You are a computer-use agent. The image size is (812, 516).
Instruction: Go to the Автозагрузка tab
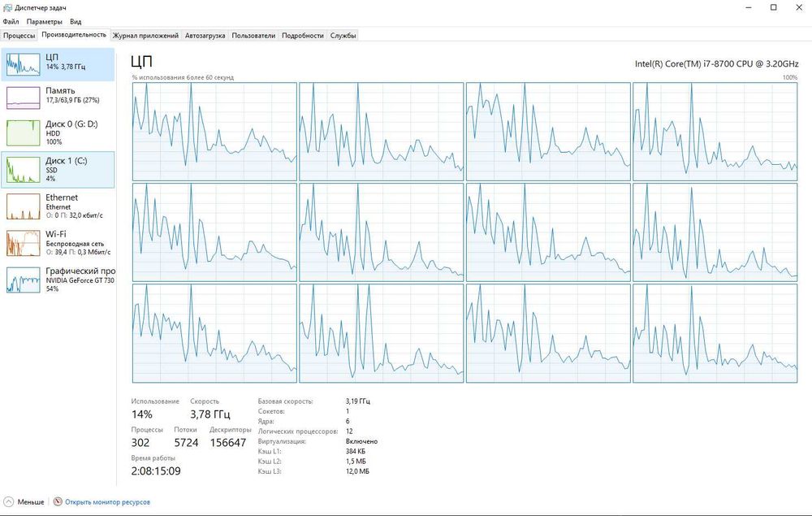point(205,35)
